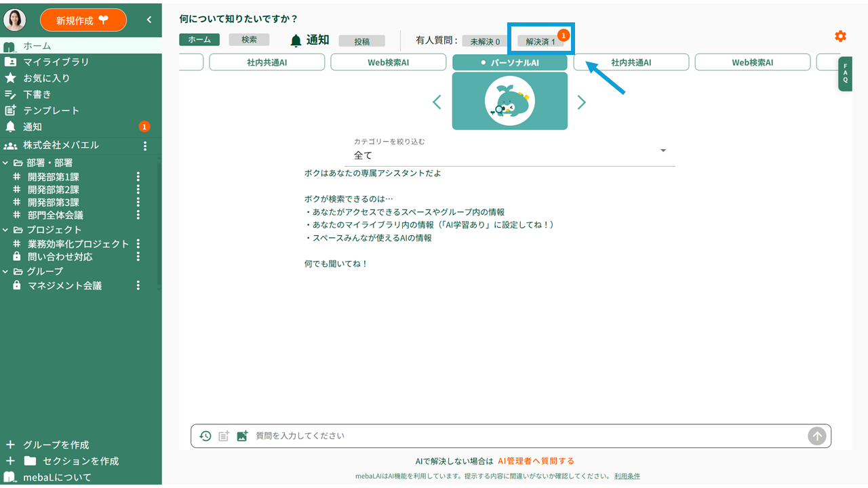Open options menu for 開発部第1課
This screenshot has width=868, height=488.
coord(138,177)
